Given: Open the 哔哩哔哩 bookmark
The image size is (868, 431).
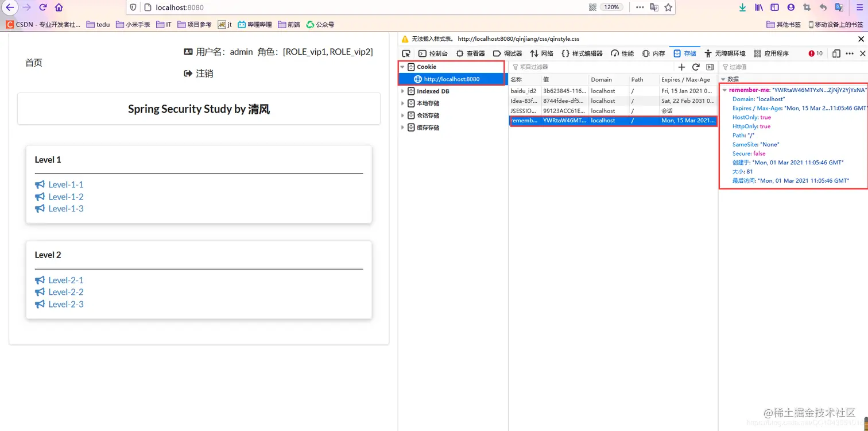Looking at the screenshot, I should [255, 25].
